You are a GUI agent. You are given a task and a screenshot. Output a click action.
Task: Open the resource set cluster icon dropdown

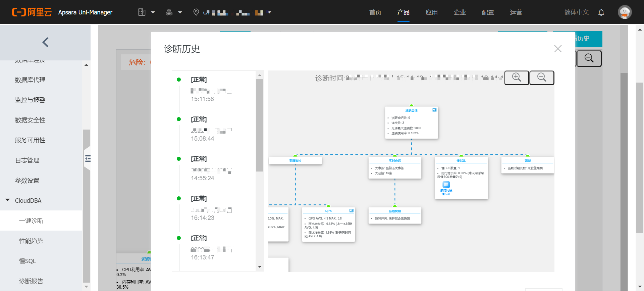click(174, 12)
